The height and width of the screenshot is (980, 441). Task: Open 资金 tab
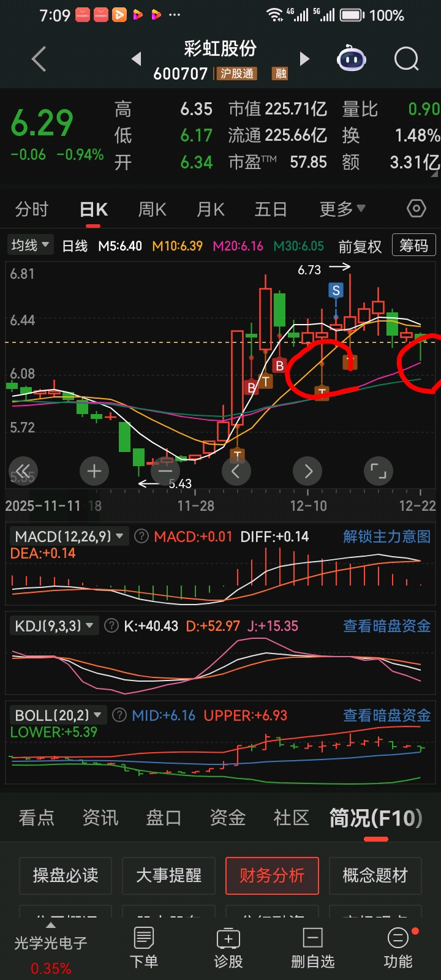pos(227,818)
